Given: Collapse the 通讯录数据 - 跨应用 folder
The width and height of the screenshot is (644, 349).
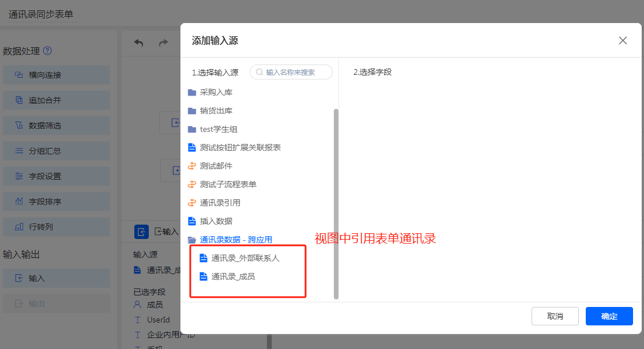Looking at the screenshot, I should [x=235, y=240].
